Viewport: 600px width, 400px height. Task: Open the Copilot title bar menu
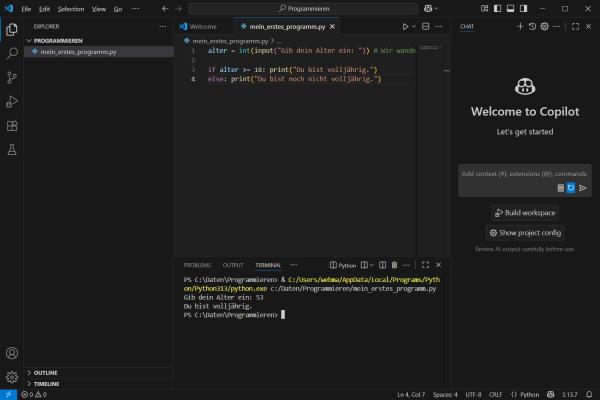tap(431, 8)
